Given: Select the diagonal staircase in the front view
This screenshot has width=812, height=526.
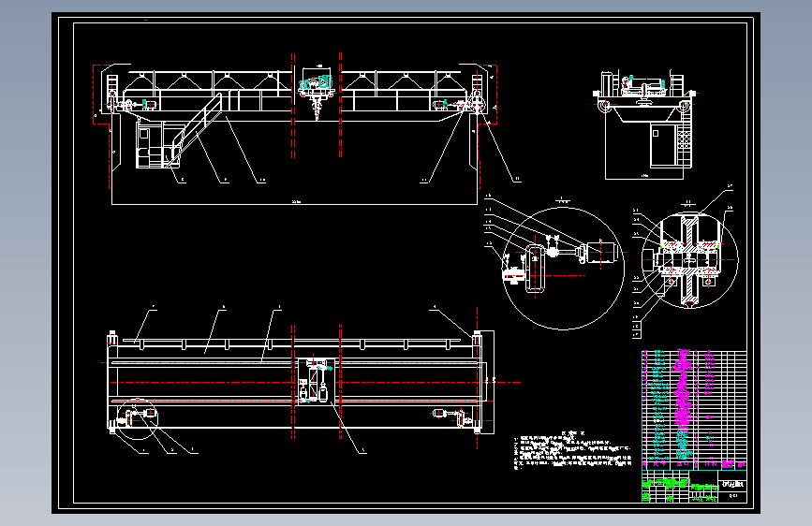Looking at the screenshot, I should (195, 131).
